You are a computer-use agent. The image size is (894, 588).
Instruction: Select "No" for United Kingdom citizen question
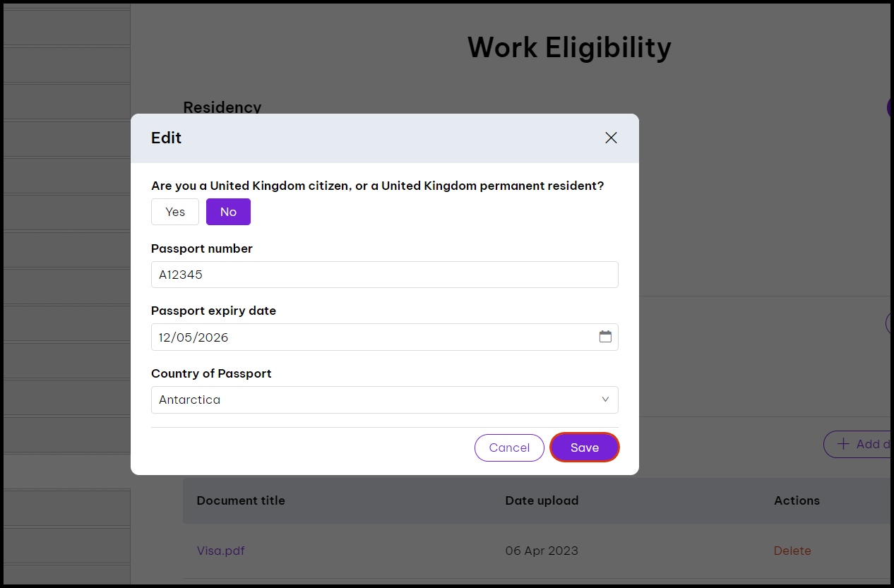click(x=228, y=212)
